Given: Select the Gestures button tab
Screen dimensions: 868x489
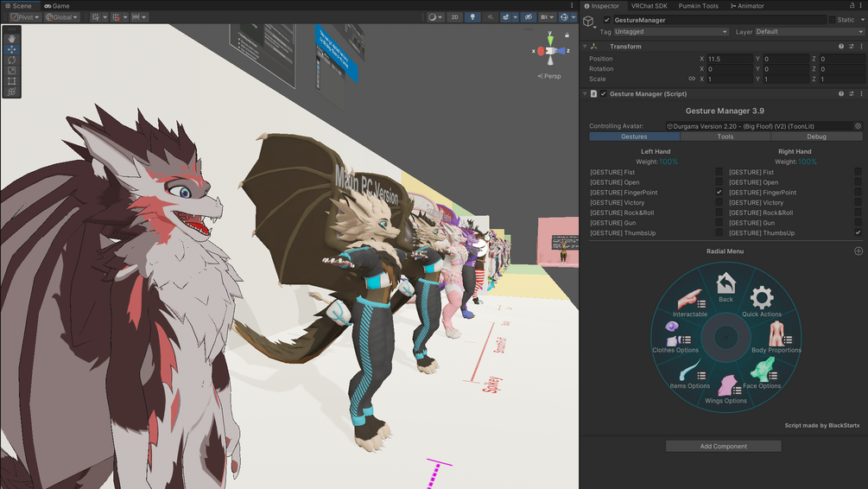Looking at the screenshot, I should (x=634, y=137).
